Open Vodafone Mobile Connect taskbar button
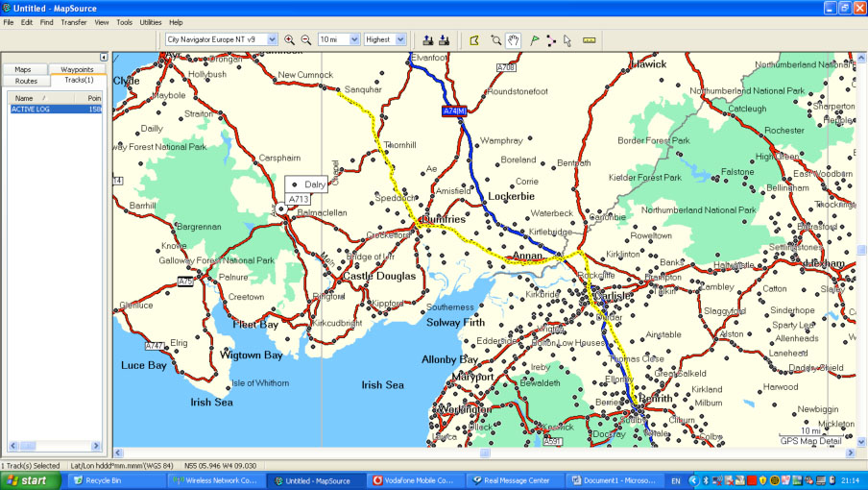Image resolution: width=868 pixels, height=490 pixels. [x=414, y=480]
